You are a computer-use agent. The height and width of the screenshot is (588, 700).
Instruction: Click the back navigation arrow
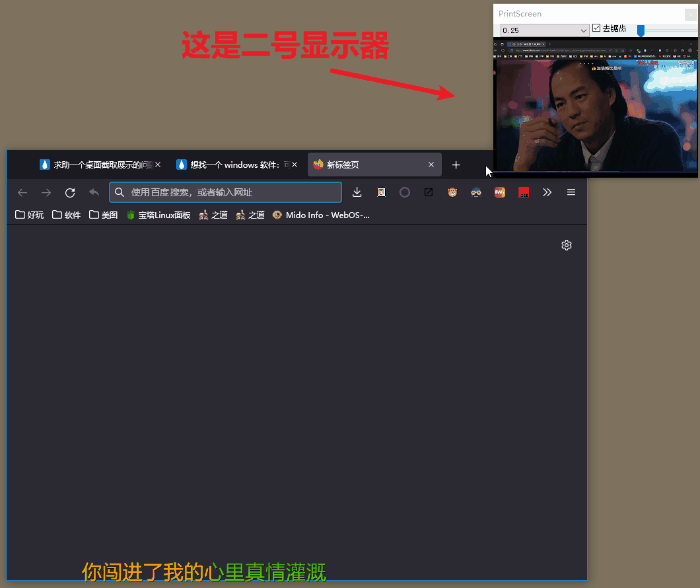[x=22, y=192]
